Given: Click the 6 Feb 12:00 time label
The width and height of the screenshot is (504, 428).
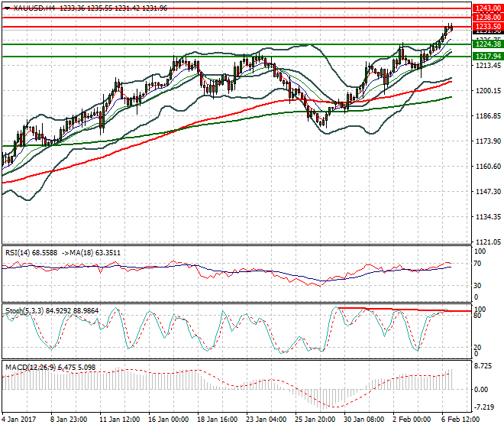Looking at the screenshot, I should pos(460,420).
